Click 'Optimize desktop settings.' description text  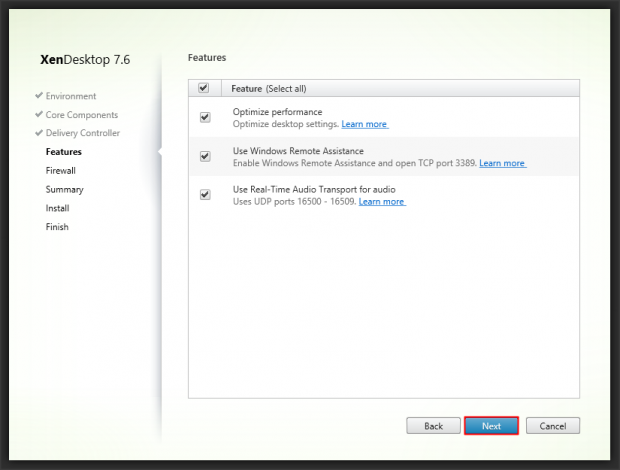(x=286, y=124)
